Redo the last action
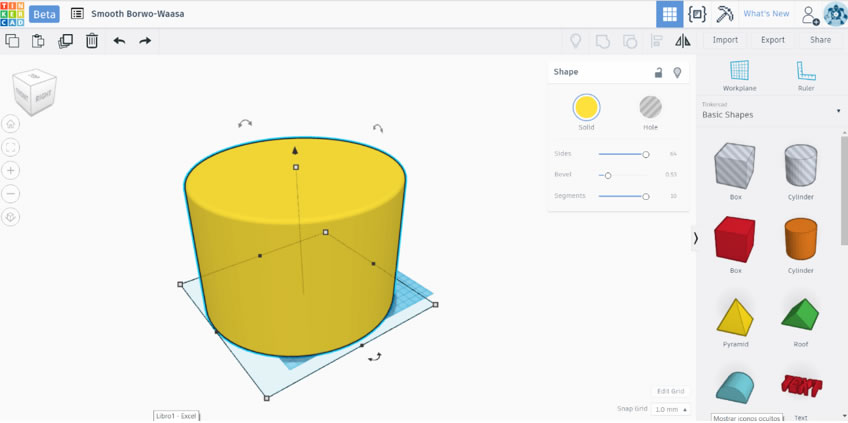Viewport: 848px width, 423px height. click(145, 41)
